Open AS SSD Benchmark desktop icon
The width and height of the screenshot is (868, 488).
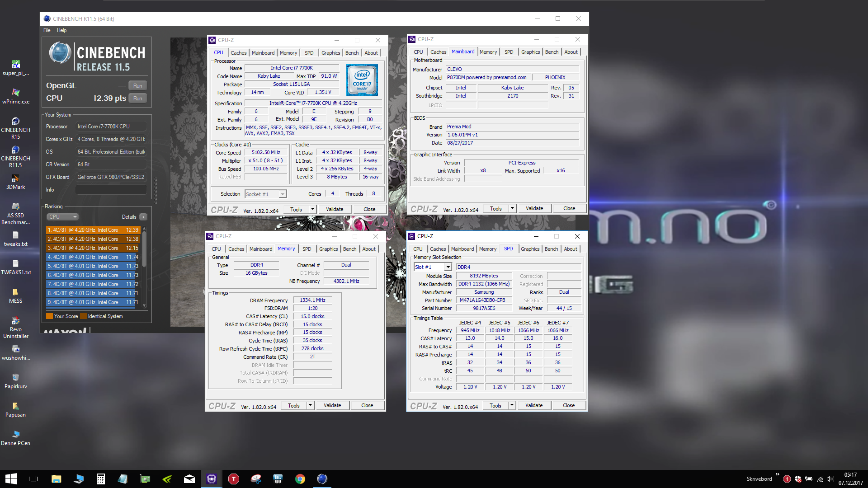pos(15,207)
